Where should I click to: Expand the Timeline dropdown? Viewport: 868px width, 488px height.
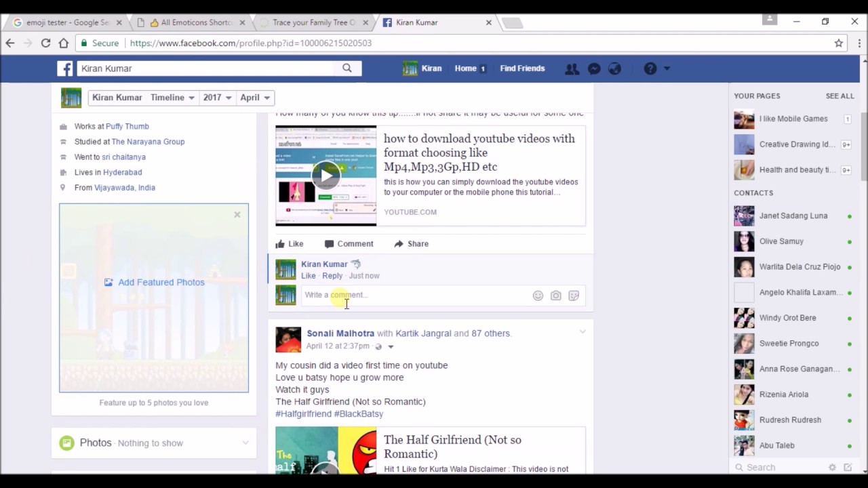point(172,97)
